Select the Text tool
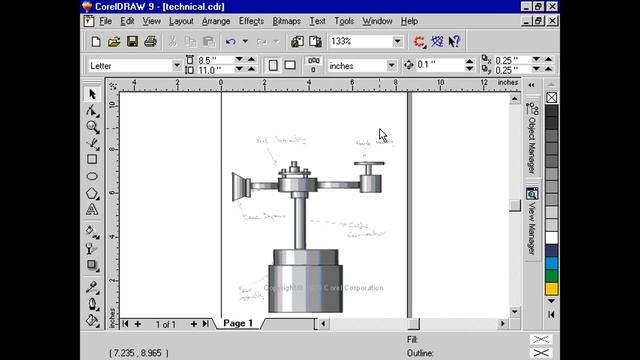Viewport: 640px width, 360px height. [92, 209]
